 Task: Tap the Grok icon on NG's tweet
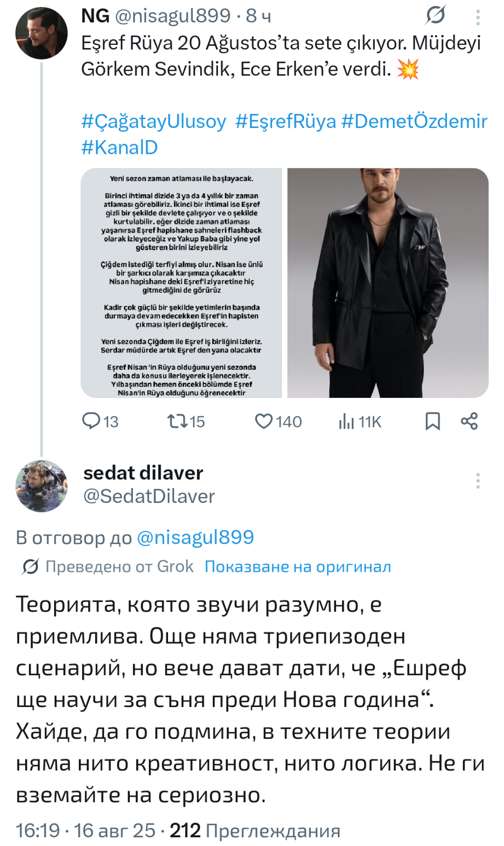(436, 16)
